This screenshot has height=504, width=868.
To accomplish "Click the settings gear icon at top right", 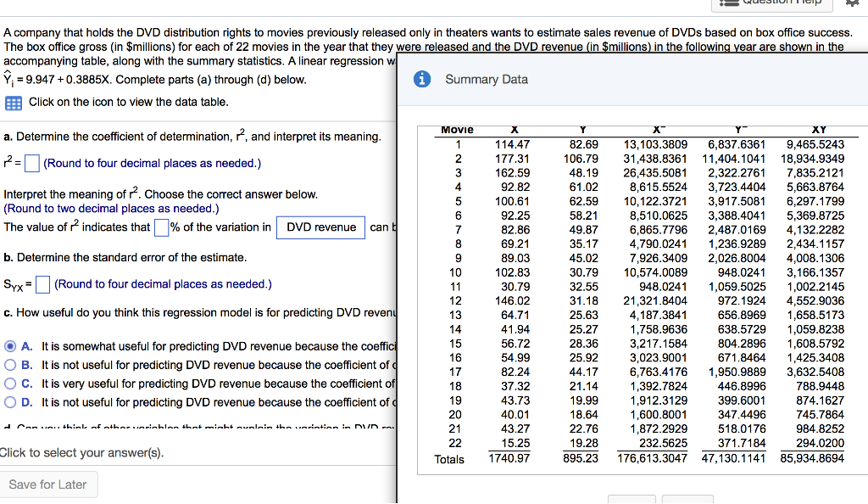I will click(x=854, y=3).
